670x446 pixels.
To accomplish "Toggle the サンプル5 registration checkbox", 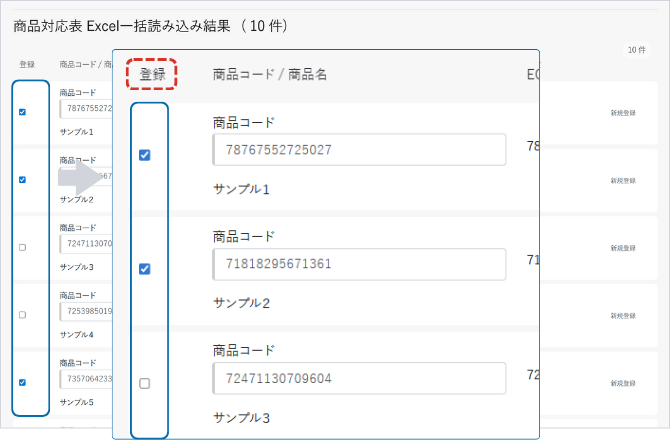I will tap(23, 382).
